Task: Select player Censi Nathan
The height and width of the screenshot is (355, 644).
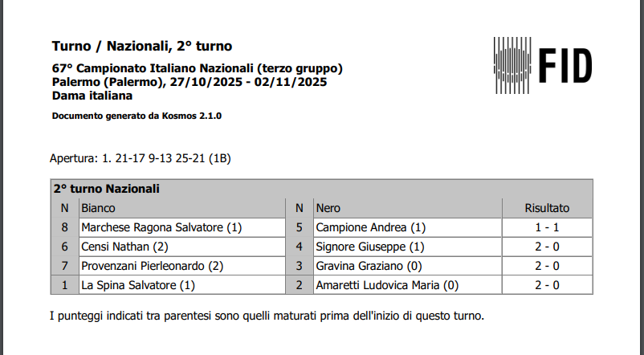Action: (x=124, y=247)
